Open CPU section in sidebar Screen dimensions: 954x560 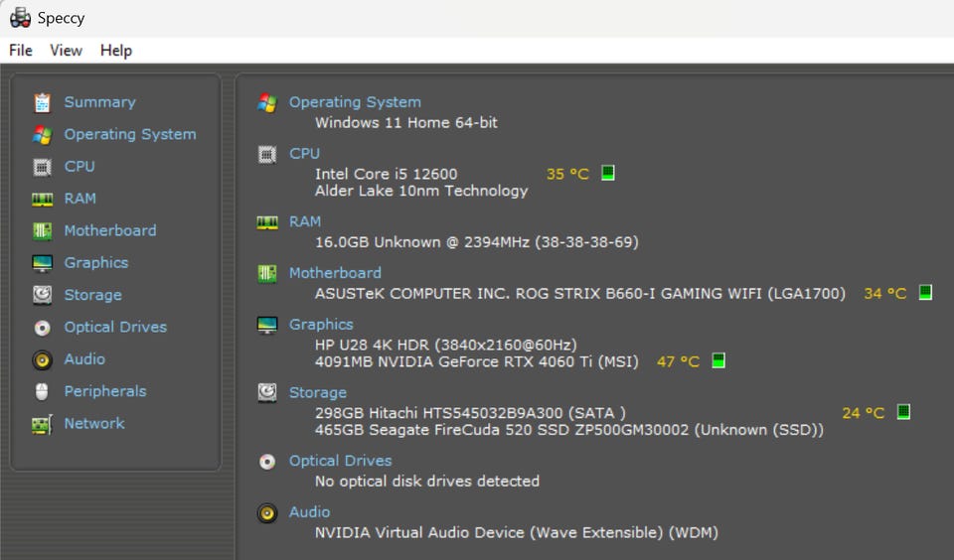click(x=79, y=166)
